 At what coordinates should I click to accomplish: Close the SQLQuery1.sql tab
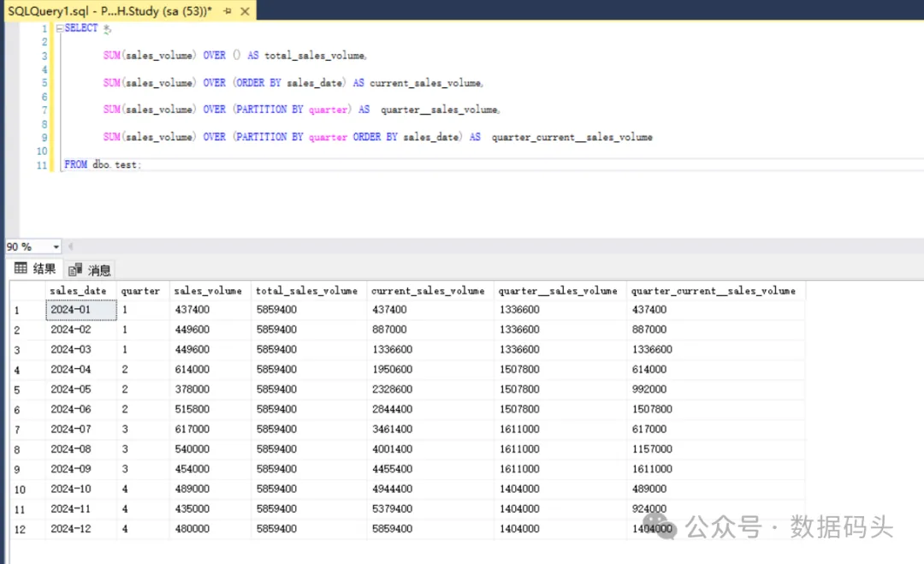pyautogui.click(x=246, y=11)
